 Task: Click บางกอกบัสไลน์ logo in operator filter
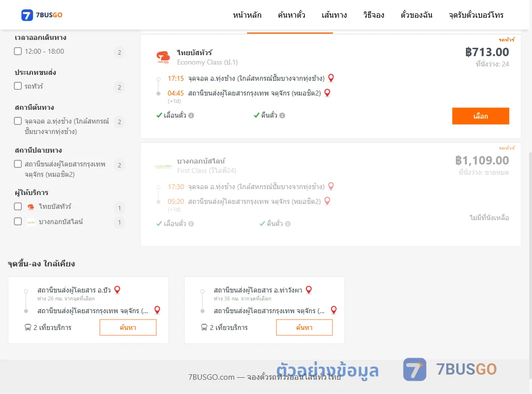tap(31, 222)
